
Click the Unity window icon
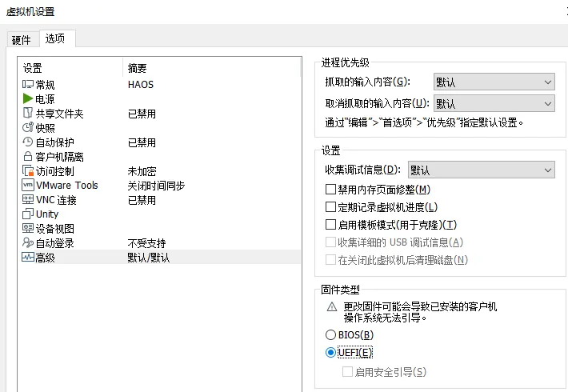tap(28, 214)
